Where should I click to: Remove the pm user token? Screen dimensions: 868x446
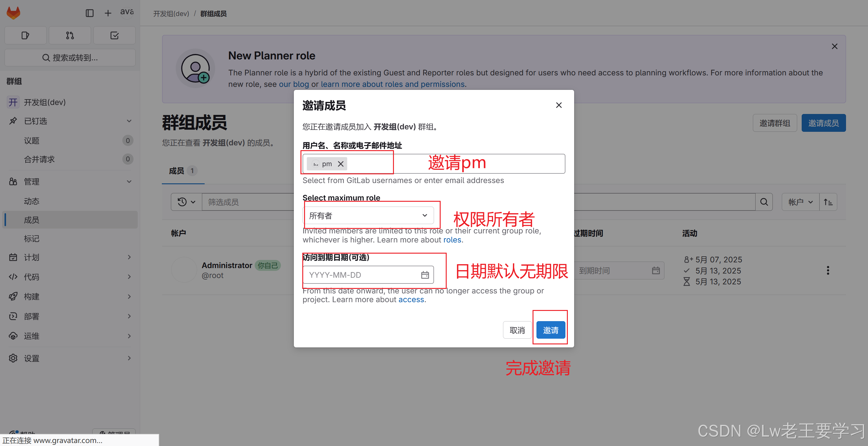[341, 164]
